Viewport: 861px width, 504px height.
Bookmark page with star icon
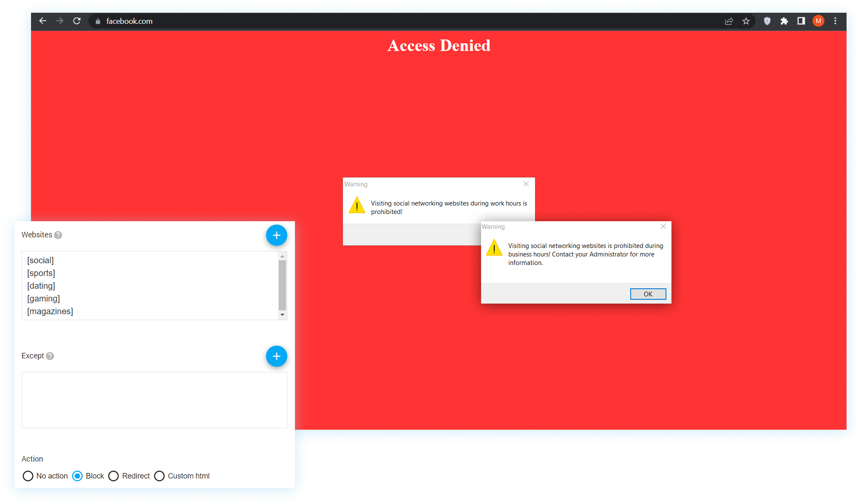click(746, 21)
